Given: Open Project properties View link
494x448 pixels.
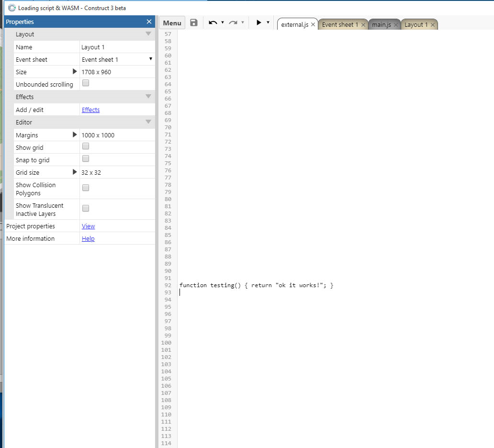Looking at the screenshot, I should tap(88, 226).
